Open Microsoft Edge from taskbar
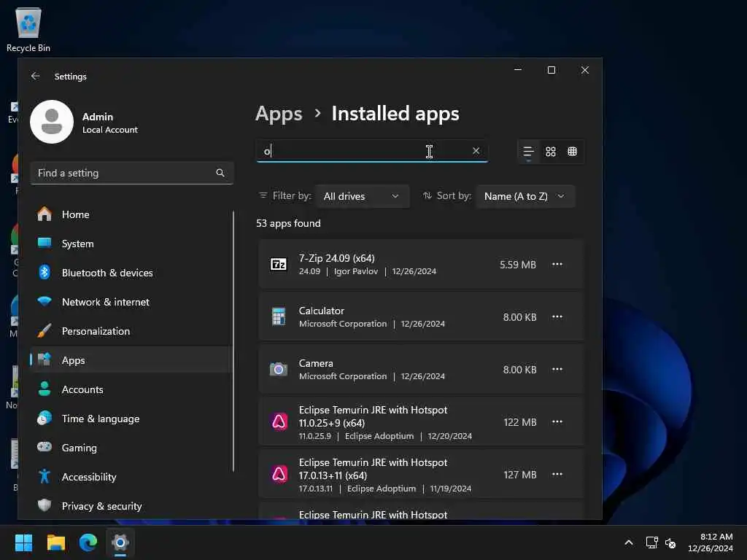 click(88, 542)
